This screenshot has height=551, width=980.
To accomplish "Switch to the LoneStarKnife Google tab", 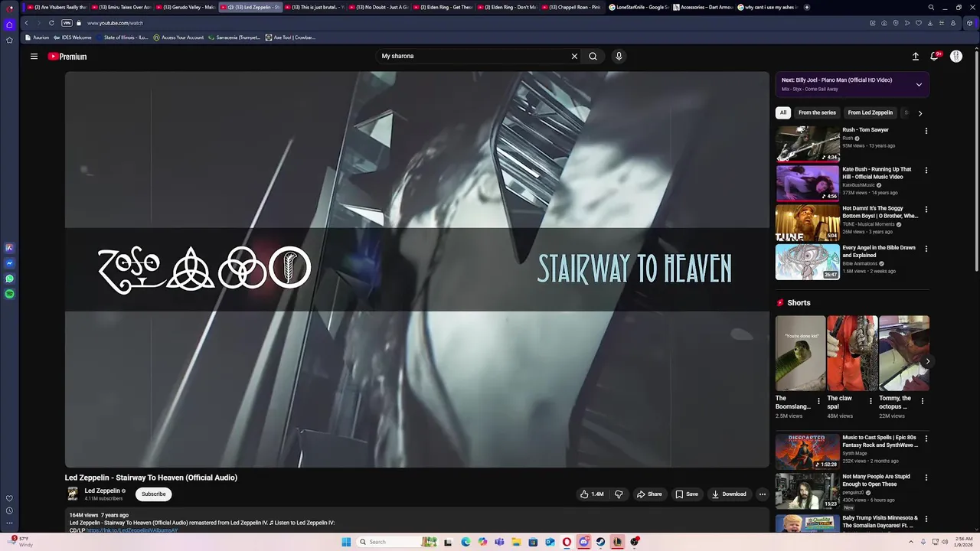I will 639,7.
